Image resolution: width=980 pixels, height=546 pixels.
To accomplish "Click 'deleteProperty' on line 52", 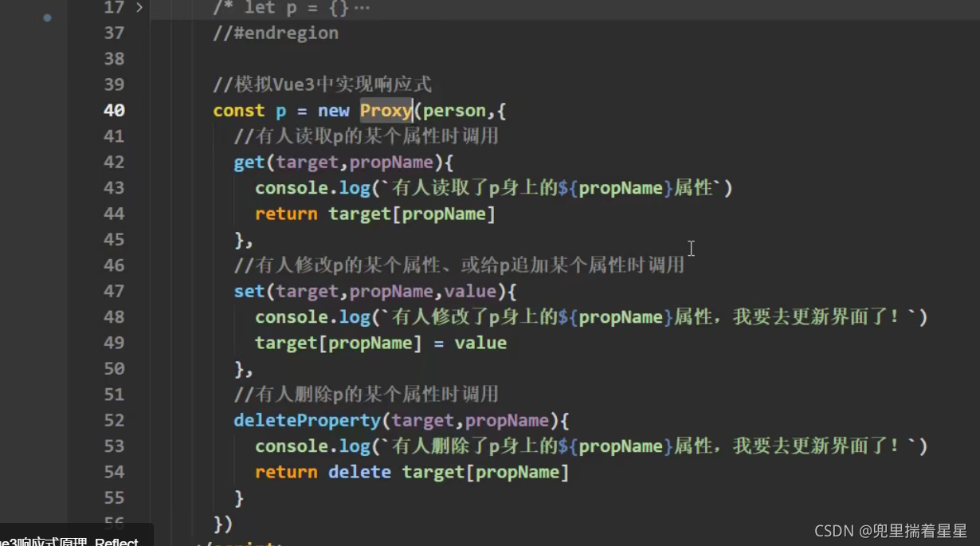I will pyautogui.click(x=308, y=421).
